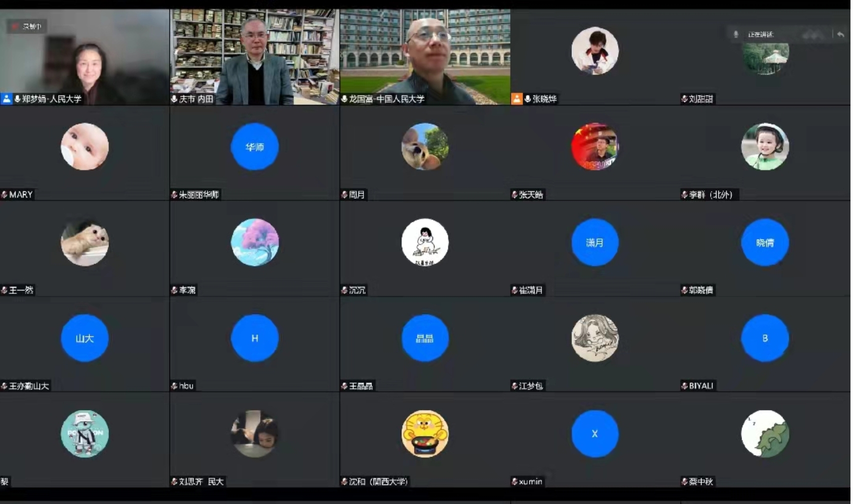Click the microphone icon in the 正在讲话 bar
The height and width of the screenshot is (504, 853).
(x=735, y=34)
